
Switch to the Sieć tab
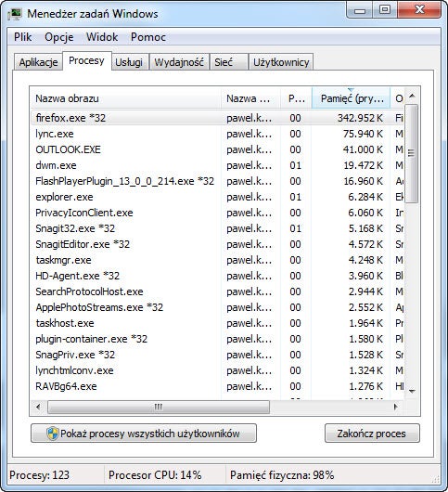pyautogui.click(x=228, y=62)
